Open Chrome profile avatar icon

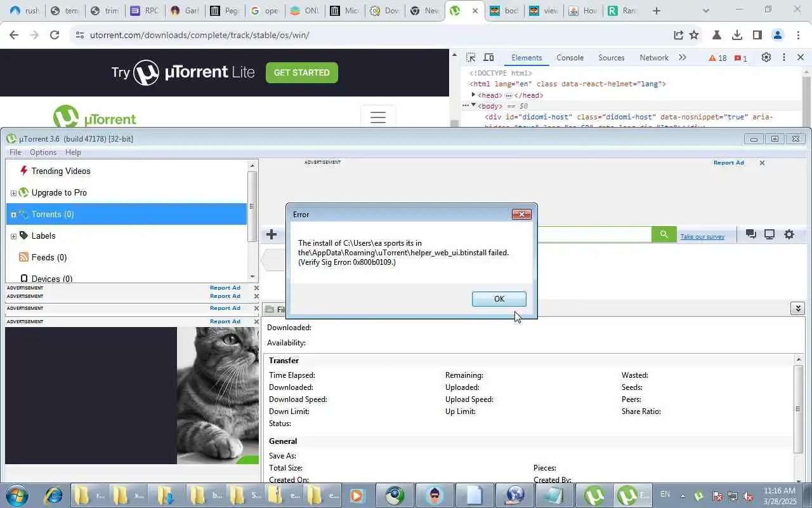click(x=778, y=35)
